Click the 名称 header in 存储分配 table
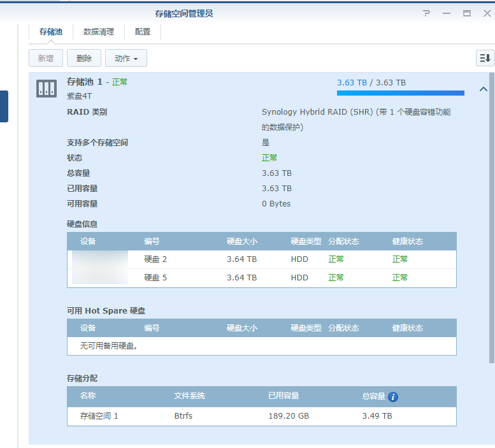Image resolution: width=495 pixels, height=448 pixels. click(x=88, y=396)
